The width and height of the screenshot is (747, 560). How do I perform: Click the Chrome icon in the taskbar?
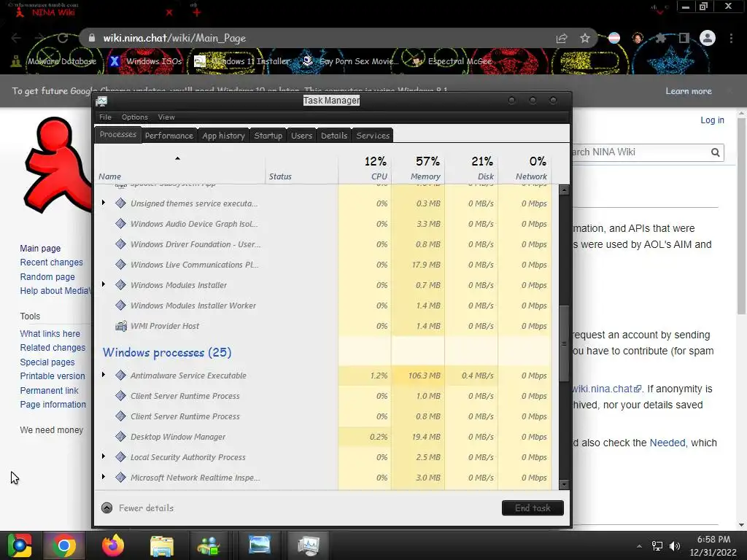coord(64,545)
